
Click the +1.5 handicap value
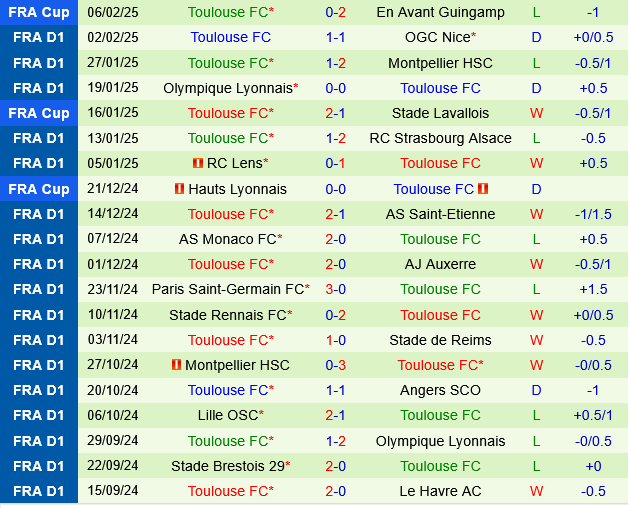(x=593, y=289)
